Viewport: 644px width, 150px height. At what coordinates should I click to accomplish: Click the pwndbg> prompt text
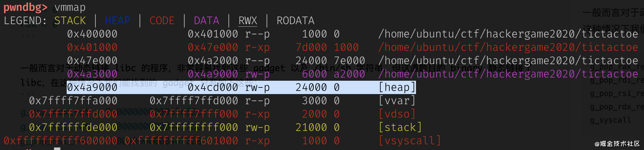tap(26, 7)
